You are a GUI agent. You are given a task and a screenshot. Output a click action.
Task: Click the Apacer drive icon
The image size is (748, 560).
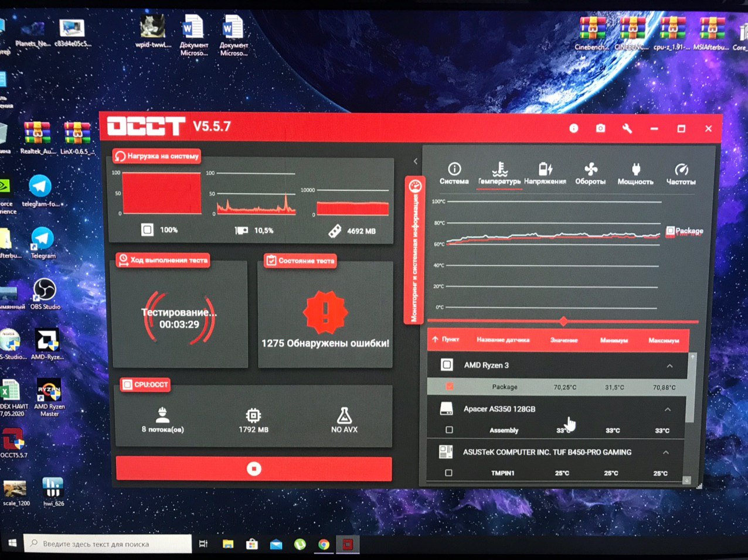(446, 408)
